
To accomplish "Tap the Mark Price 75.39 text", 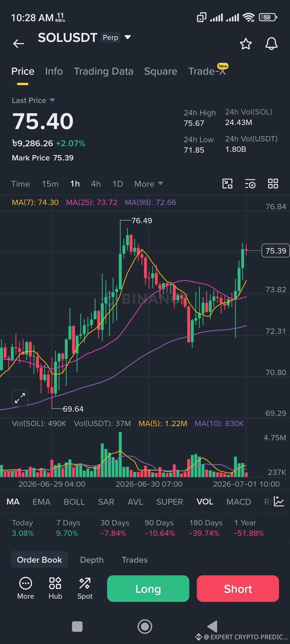I will tap(43, 158).
